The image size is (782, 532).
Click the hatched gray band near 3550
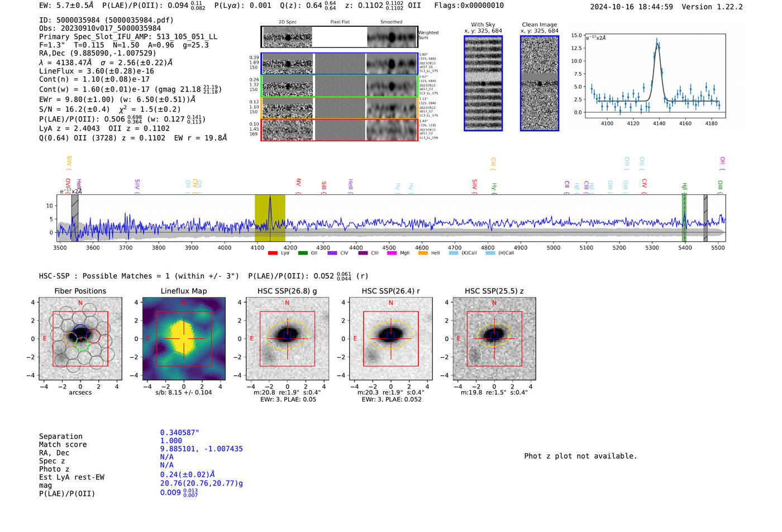tap(75, 218)
